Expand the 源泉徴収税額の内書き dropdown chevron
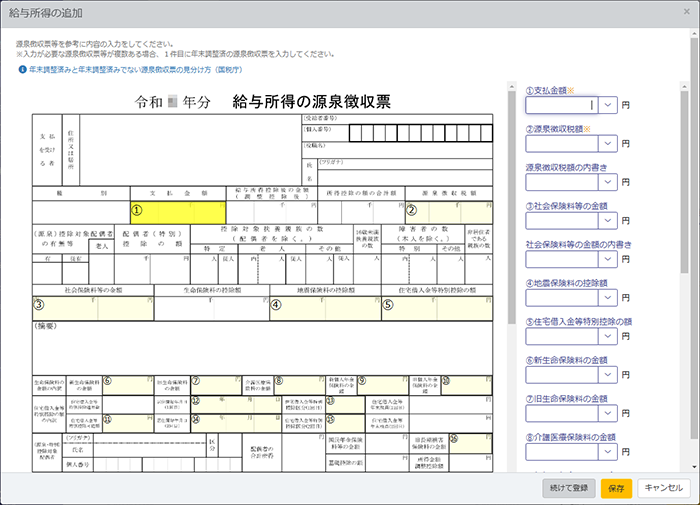This screenshot has height=505, width=700. pos(607,182)
